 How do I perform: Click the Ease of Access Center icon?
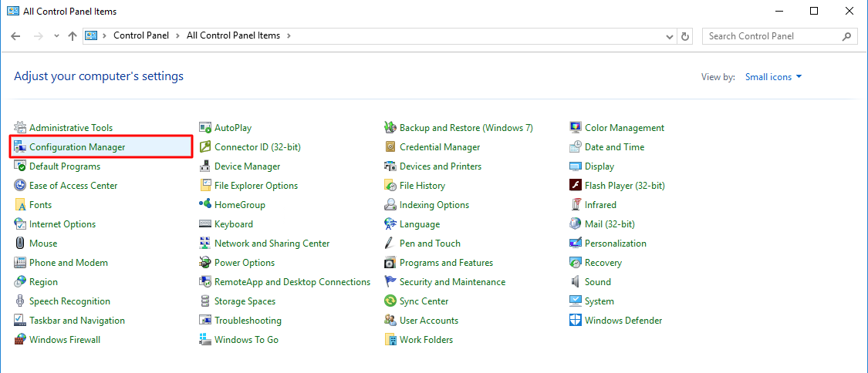coord(20,186)
